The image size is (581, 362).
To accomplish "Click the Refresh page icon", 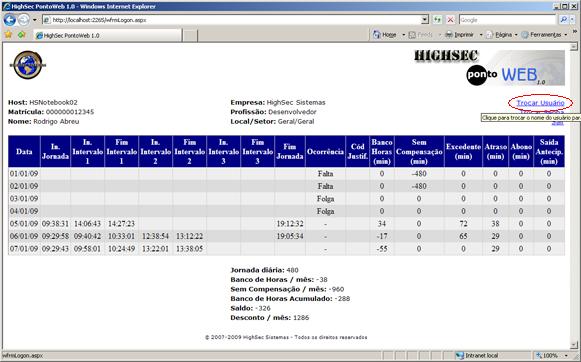I will pos(438,20).
